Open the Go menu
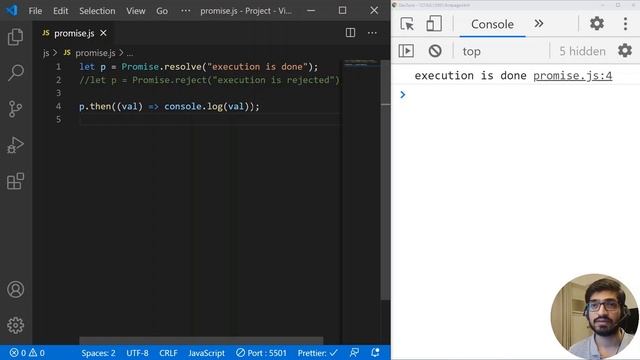The image size is (640, 360). pos(162,11)
